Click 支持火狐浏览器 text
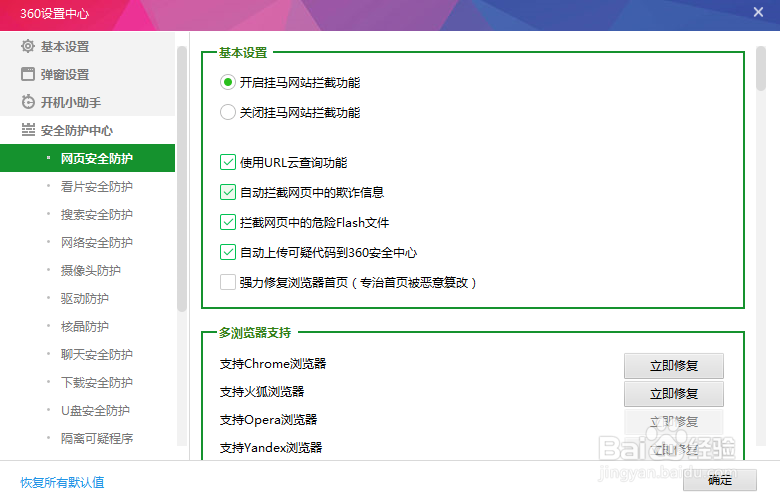Viewport: 780px width, 500px height. [x=262, y=392]
